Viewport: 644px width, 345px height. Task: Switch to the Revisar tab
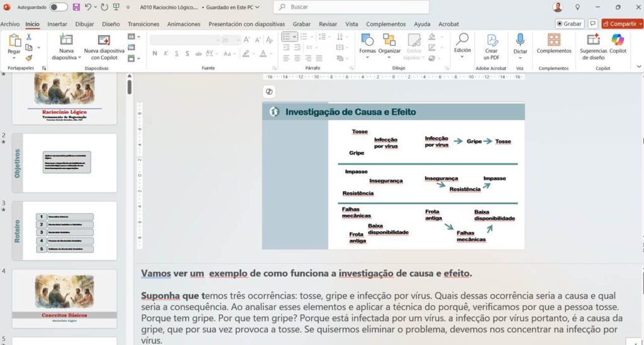coord(328,25)
